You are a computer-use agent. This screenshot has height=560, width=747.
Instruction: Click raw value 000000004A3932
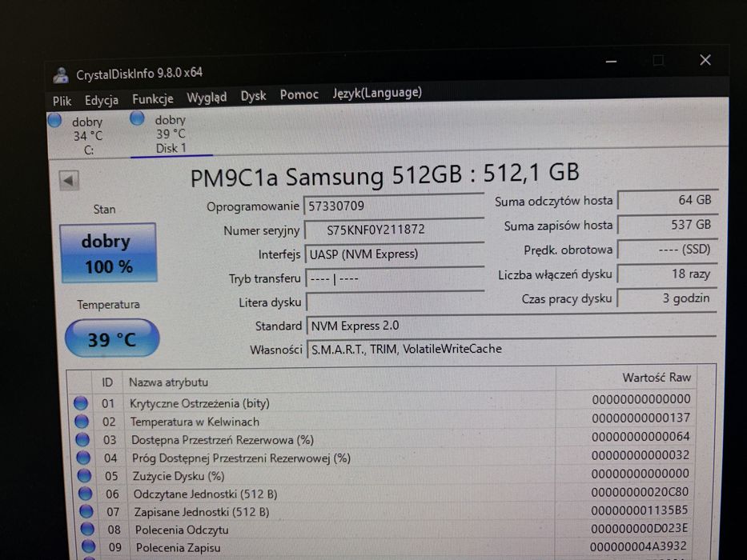(638, 546)
